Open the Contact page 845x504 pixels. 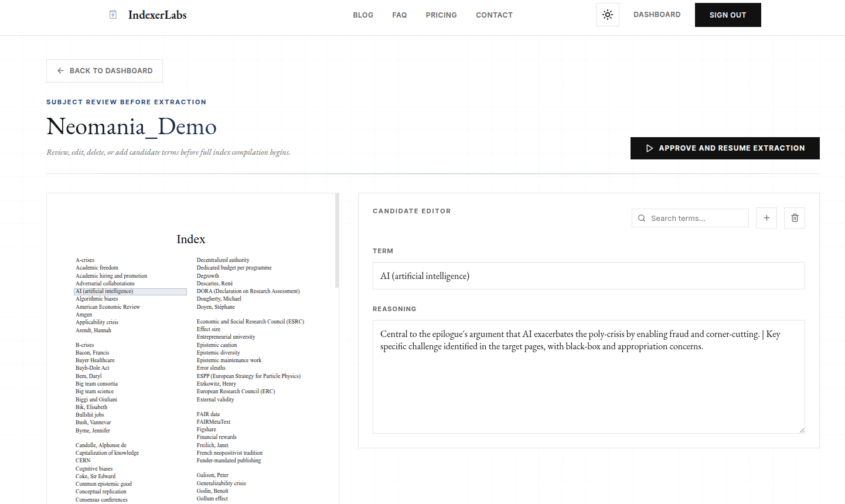[494, 15]
